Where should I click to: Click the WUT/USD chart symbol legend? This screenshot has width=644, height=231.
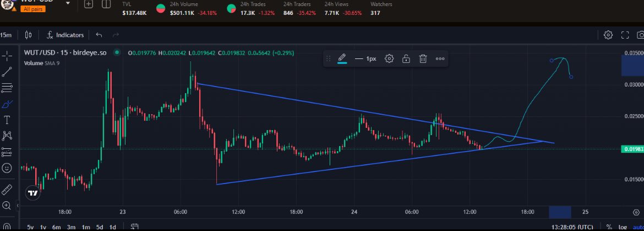tap(66, 52)
